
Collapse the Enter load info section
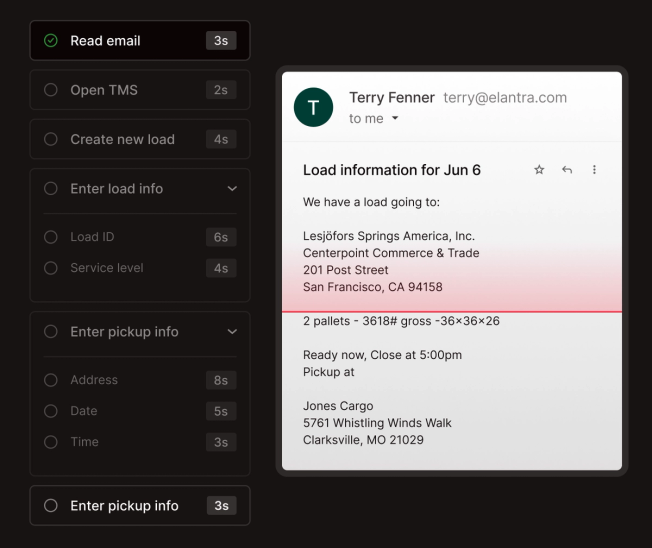coord(232,189)
